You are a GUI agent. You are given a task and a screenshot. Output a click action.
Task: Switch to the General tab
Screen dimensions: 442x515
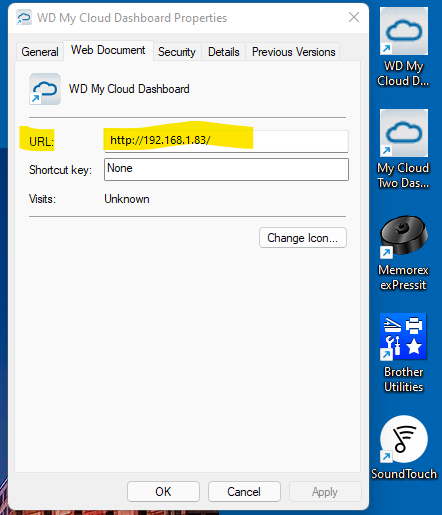click(40, 52)
